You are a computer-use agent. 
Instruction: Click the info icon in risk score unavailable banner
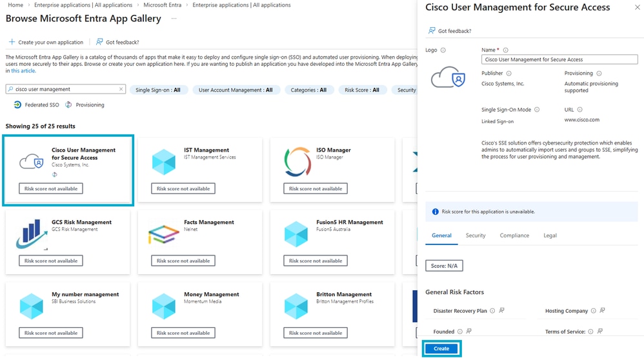coord(435,212)
